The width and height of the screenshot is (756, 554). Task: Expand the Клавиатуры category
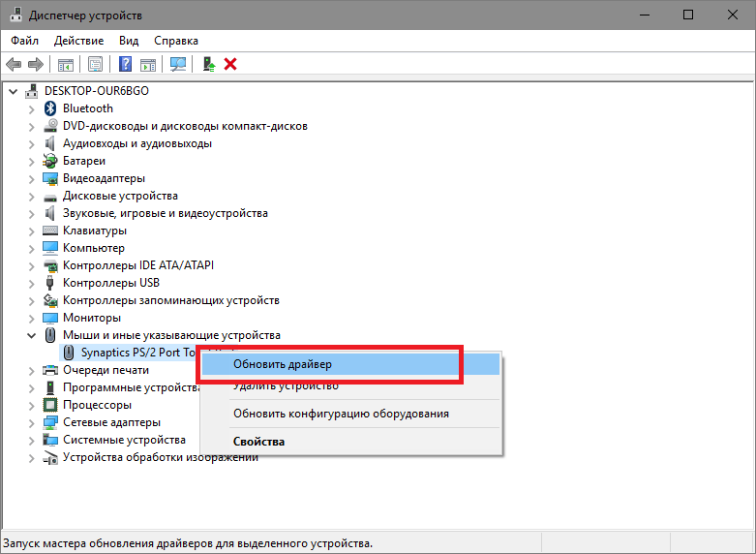coord(32,231)
